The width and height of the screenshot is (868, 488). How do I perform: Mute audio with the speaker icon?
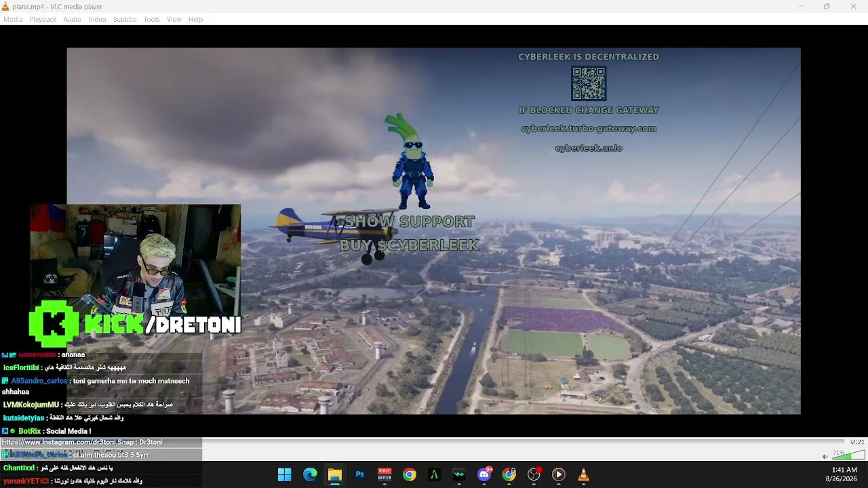(825, 456)
